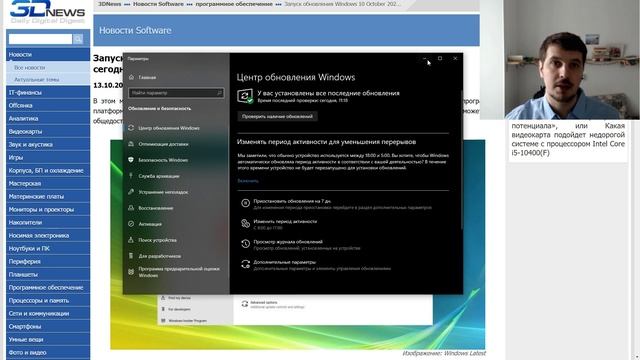The height and width of the screenshot is (360, 640).
Task: Click the magnifier icon in Settings search
Action: (x=219, y=93)
